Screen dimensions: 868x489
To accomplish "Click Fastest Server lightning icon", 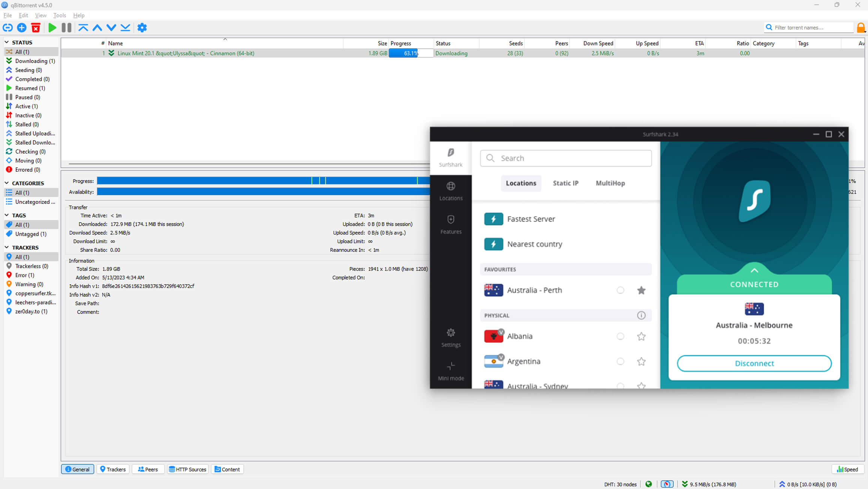I will [x=493, y=219].
